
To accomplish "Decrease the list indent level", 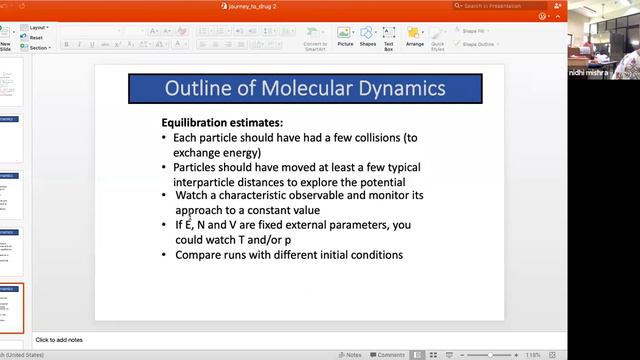I will 239,31.
